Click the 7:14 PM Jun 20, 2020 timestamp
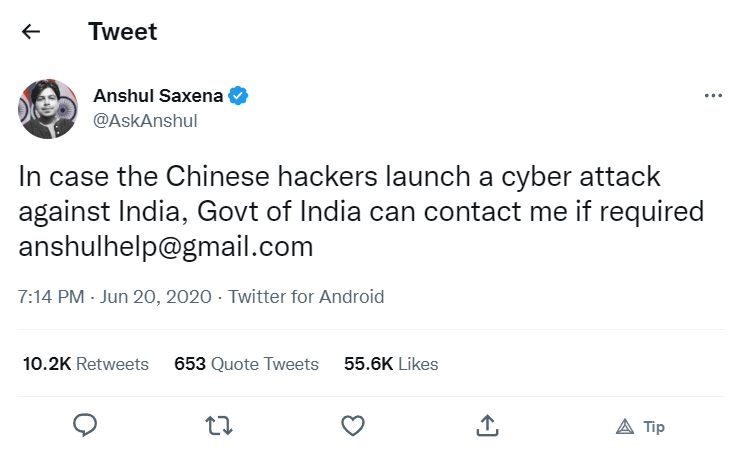Image resolution: width=736 pixels, height=453 pixels. [x=116, y=297]
